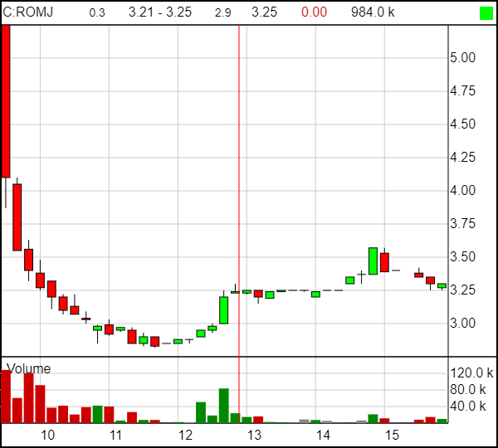Click the green status square indicator
Viewport: 498px width, 448px height.
[486, 13]
